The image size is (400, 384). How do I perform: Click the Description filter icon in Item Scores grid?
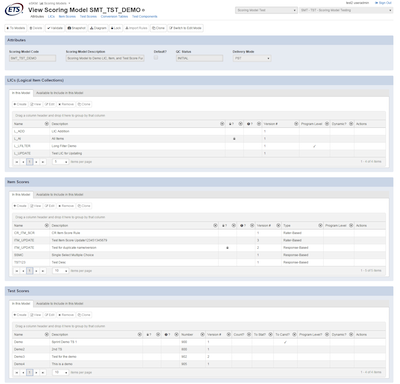[215, 226]
